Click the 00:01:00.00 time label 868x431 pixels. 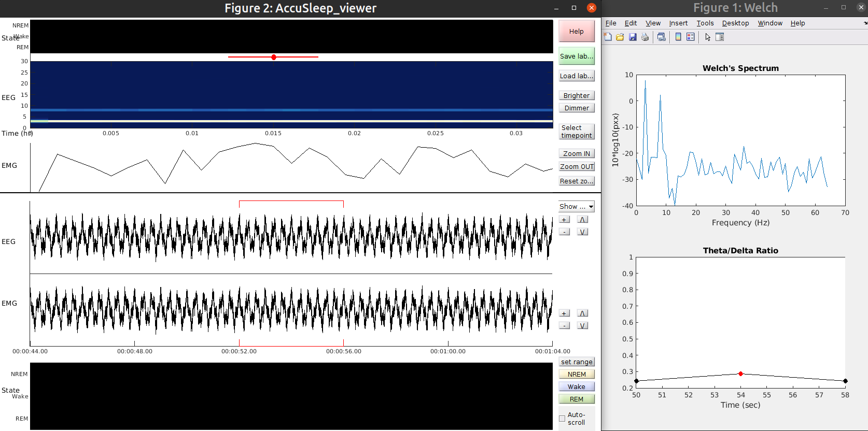coord(448,351)
